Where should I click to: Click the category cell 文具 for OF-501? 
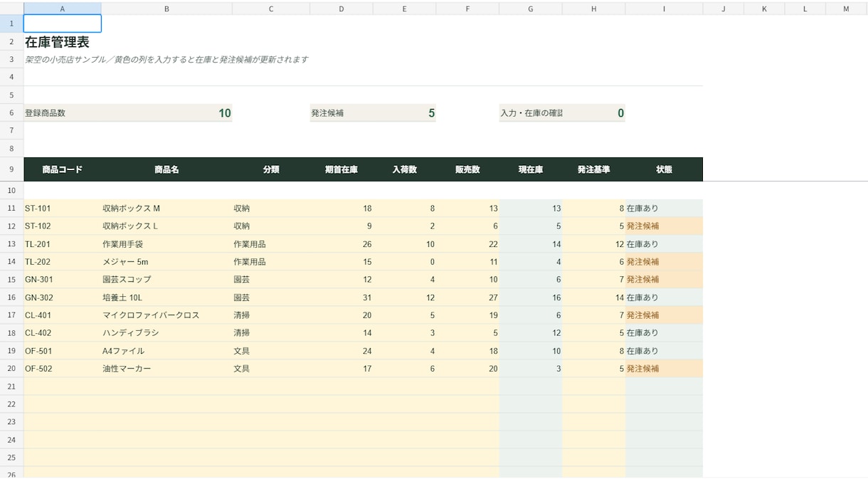tap(271, 351)
